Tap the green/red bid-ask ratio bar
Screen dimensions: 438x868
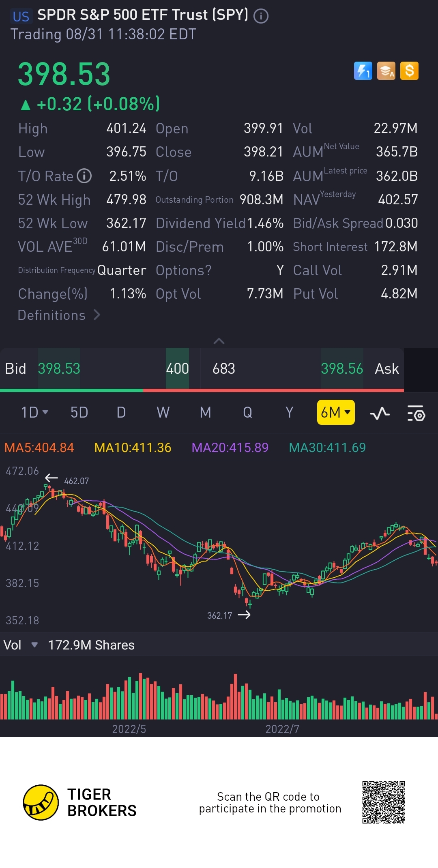pyautogui.click(x=202, y=390)
